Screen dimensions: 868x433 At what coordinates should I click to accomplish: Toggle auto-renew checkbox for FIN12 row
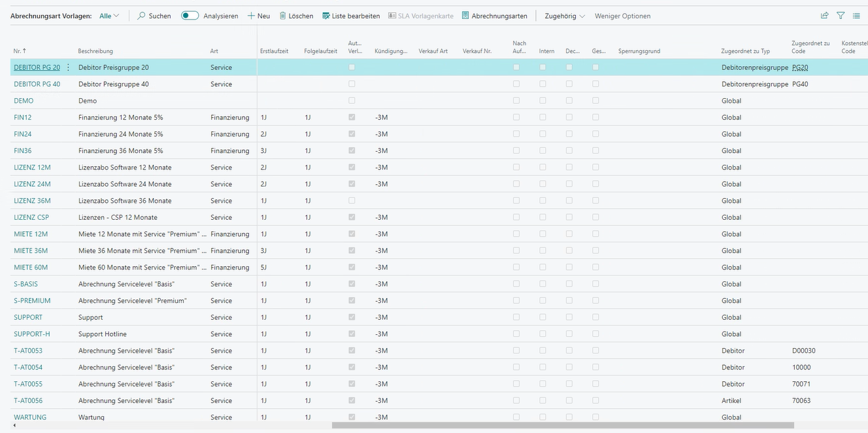click(x=352, y=117)
